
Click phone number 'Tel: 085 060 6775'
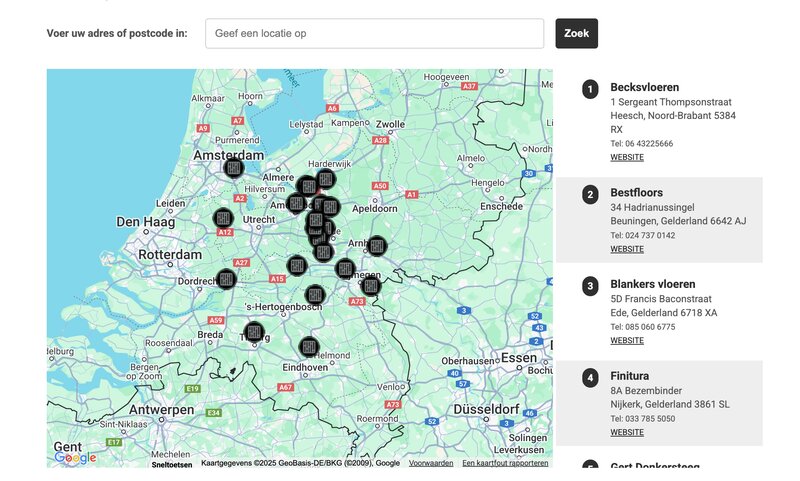[642, 326]
